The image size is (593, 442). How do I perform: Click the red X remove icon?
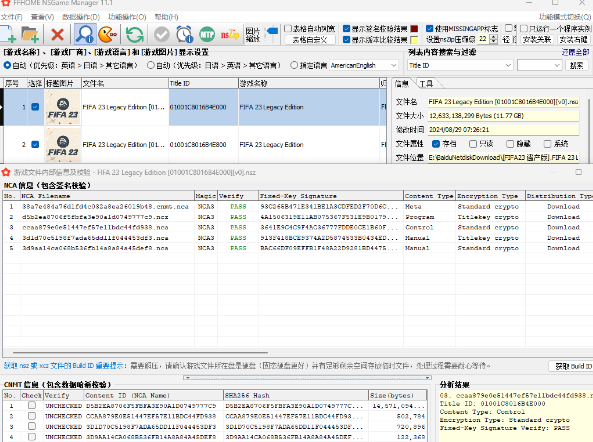(x=57, y=34)
